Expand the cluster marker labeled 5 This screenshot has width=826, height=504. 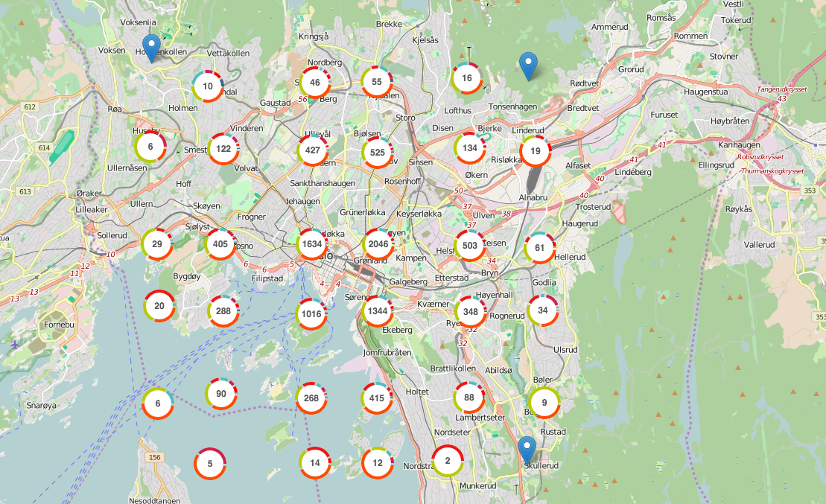click(209, 464)
